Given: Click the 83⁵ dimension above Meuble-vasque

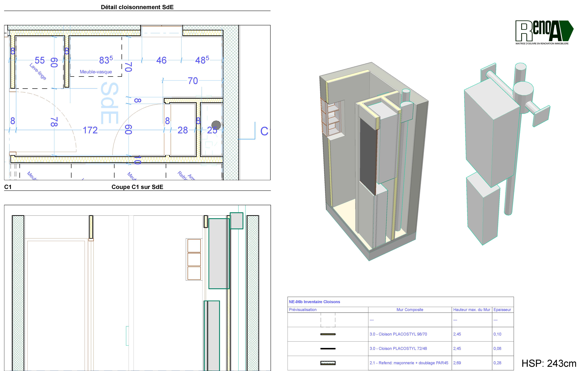Looking at the screenshot, I should (106, 60).
